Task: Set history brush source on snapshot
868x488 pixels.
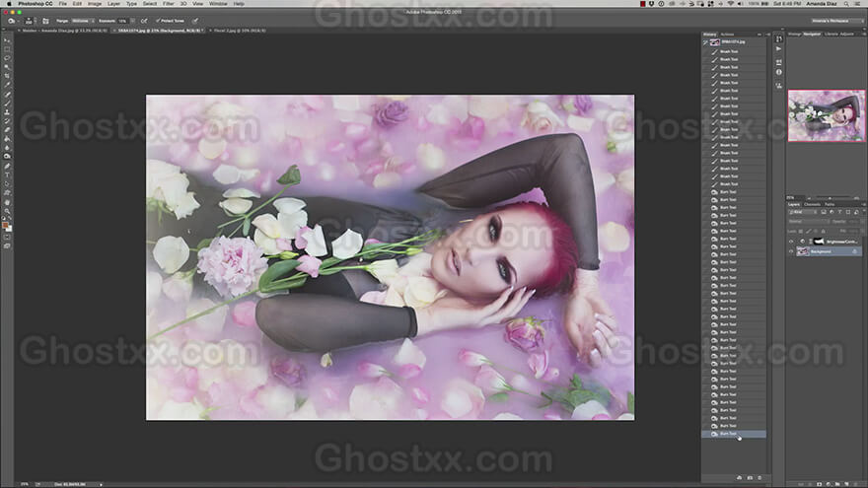Action: tap(706, 42)
